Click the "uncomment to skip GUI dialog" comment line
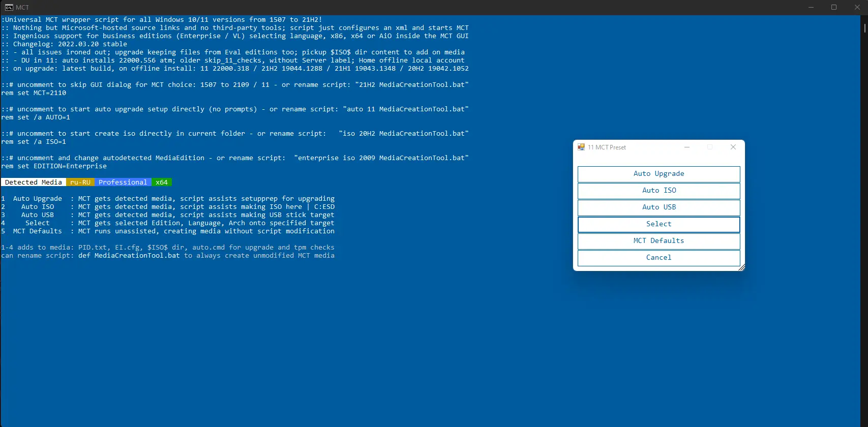Screen dimensions: 868x427 pyautogui.click(x=235, y=85)
